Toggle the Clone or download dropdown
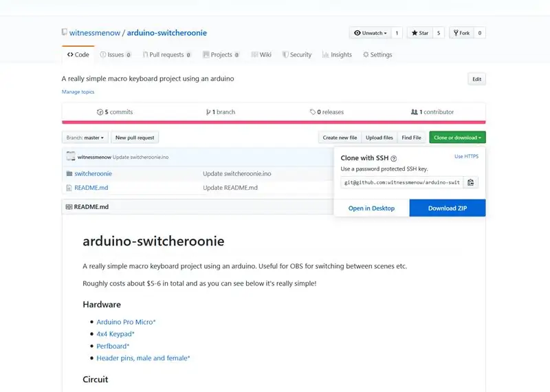The image size is (550, 392). pyautogui.click(x=457, y=138)
